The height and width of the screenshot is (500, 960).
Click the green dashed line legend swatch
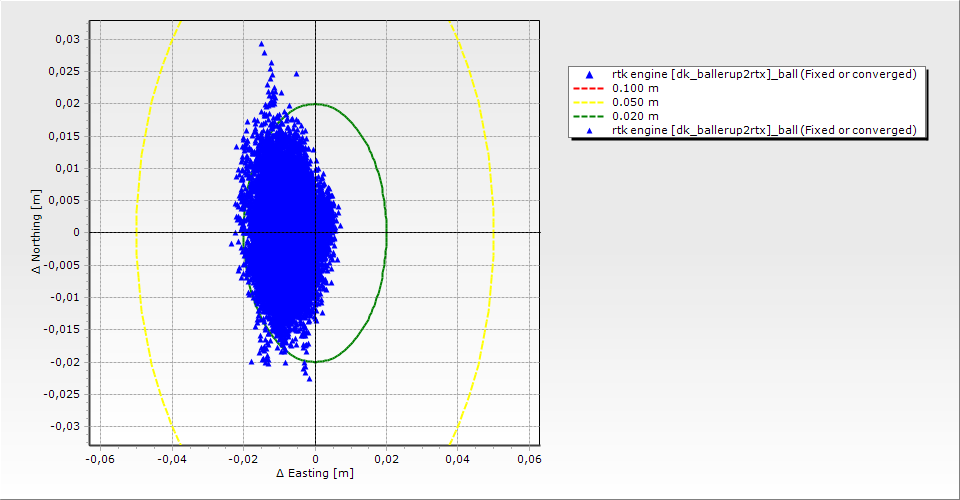pyautogui.click(x=588, y=116)
